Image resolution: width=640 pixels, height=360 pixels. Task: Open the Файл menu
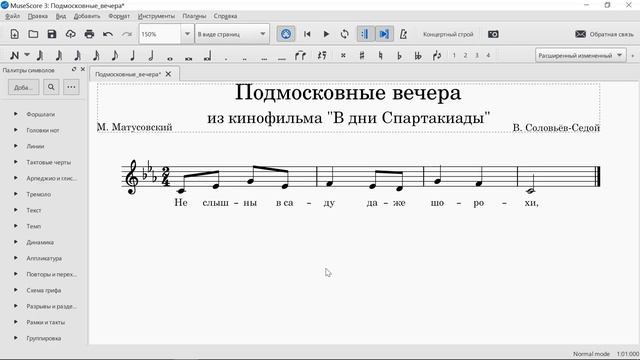click(13, 16)
